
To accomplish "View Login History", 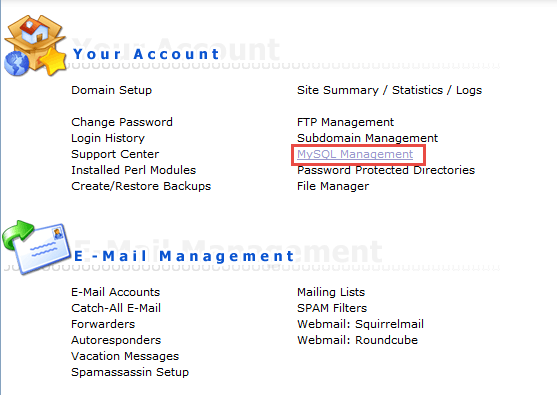I will pyautogui.click(x=108, y=138).
